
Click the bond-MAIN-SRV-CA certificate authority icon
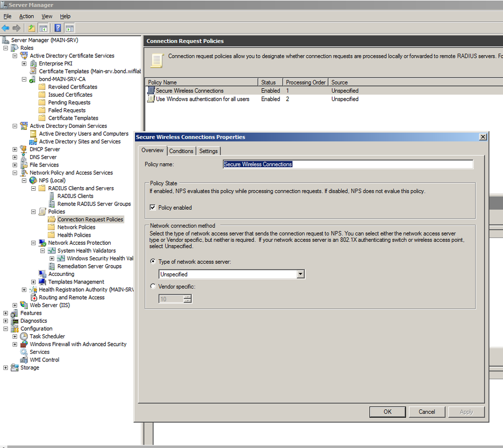[32, 79]
